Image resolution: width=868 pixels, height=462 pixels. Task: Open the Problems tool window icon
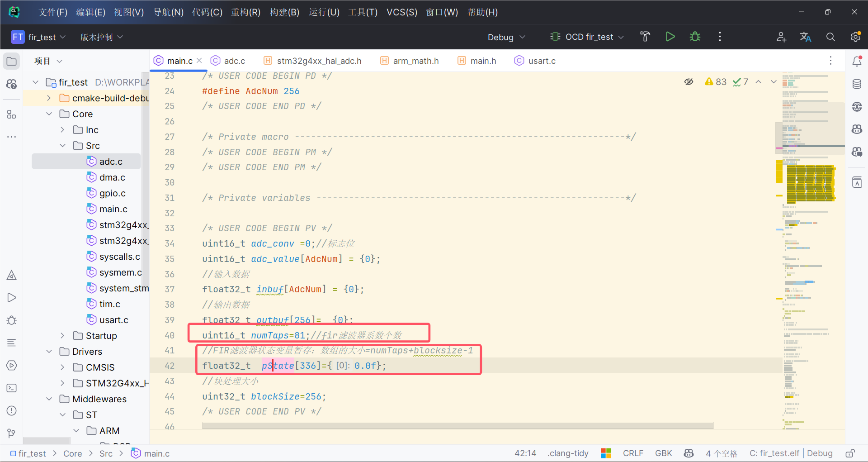point(12,411)
